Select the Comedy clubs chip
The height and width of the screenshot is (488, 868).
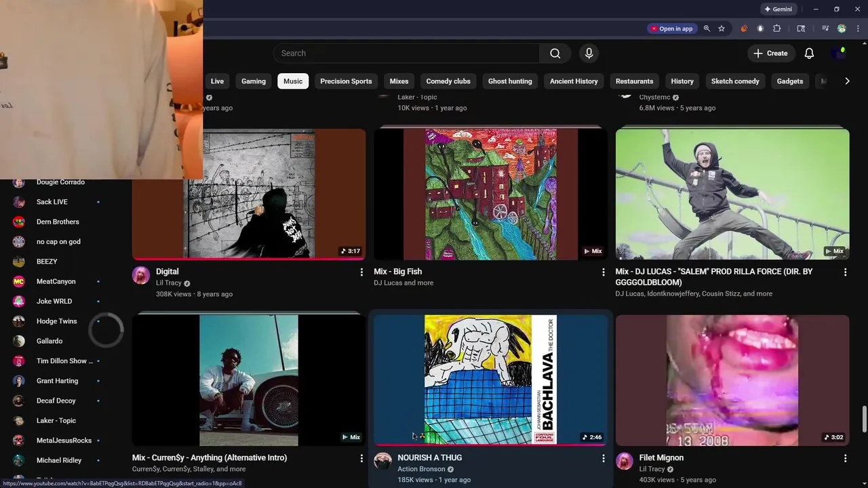pos(448,81)
